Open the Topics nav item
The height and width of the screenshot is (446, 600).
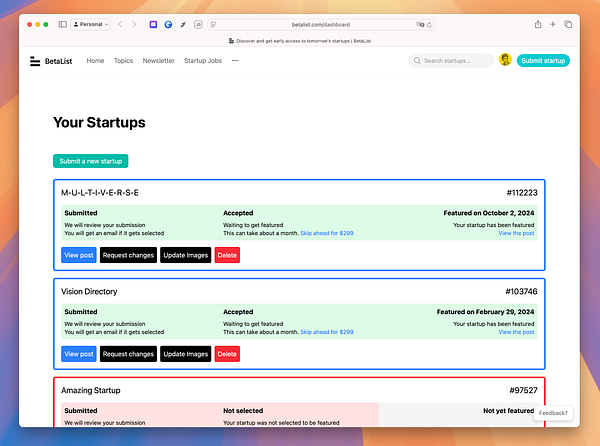click(x=123, y=61)
